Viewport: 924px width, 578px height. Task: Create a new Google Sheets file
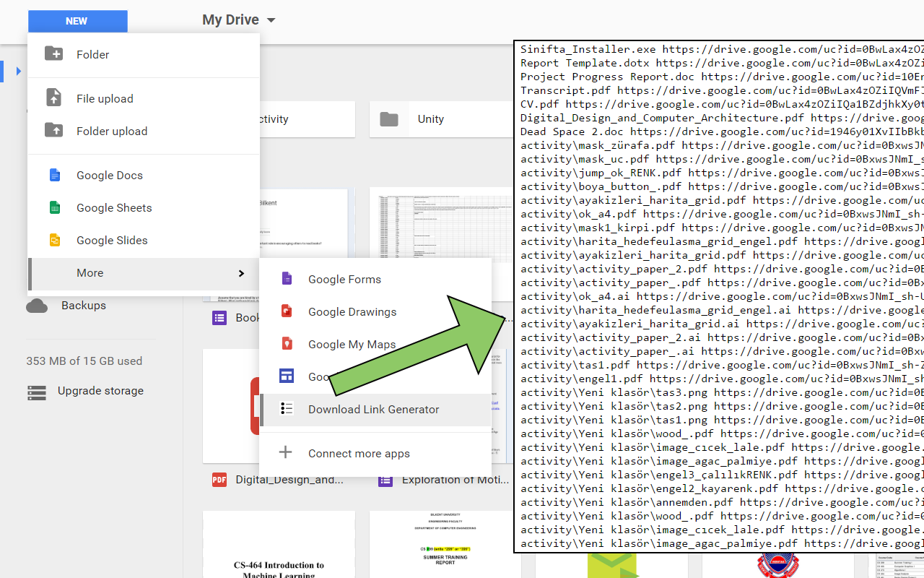click(x=143, y=207)
